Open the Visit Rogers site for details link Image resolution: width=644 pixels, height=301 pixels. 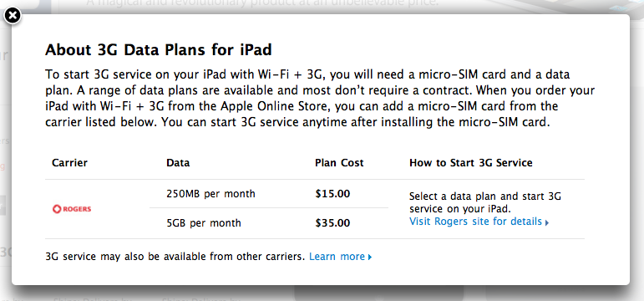coord(479,222)
